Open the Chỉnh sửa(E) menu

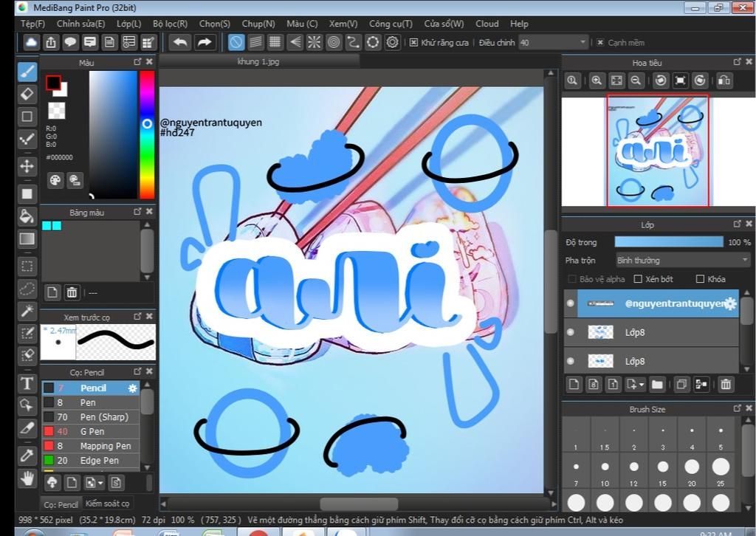80,24
